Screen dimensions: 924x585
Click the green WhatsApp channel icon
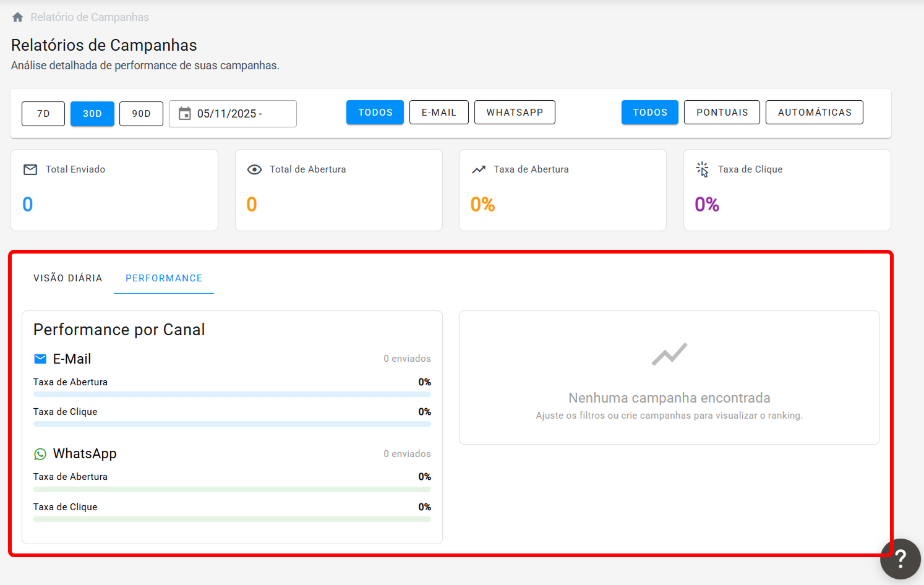click(40, 454)
